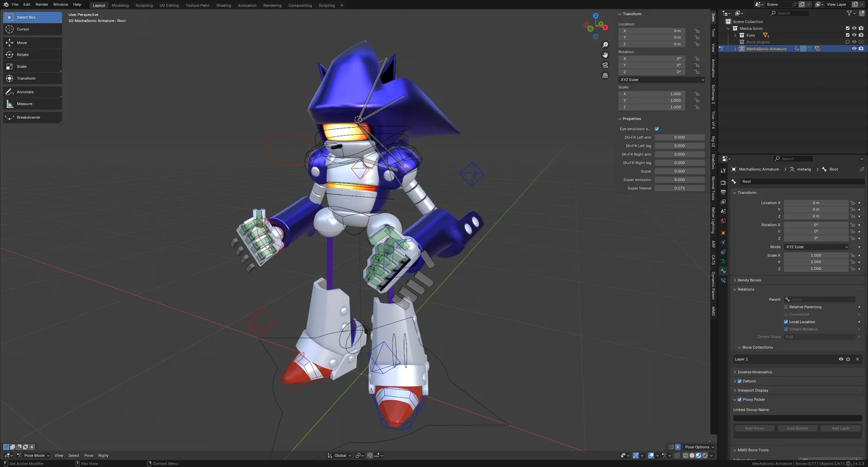The height and width of the screenshot is (467, 868).
Task: Open the Scene properties tab icon
Action: [723, 211]
